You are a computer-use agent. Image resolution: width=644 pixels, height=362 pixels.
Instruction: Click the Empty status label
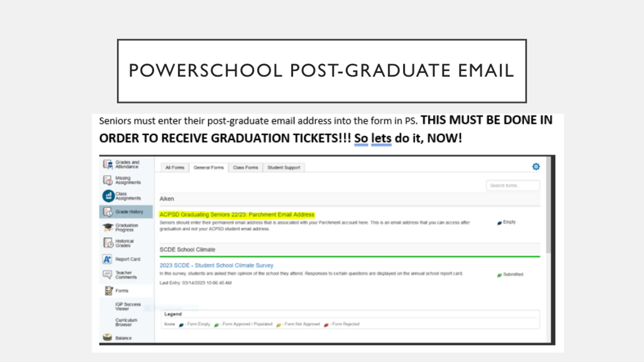[509, 222]
